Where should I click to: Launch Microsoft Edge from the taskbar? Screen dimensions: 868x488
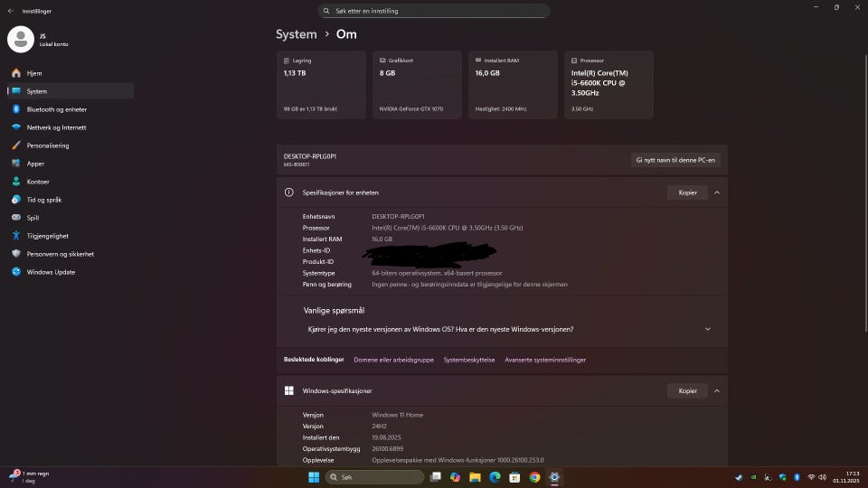coord(495,477)
